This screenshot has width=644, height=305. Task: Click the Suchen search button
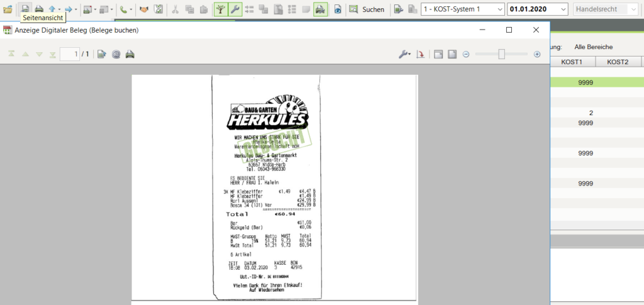367,9
